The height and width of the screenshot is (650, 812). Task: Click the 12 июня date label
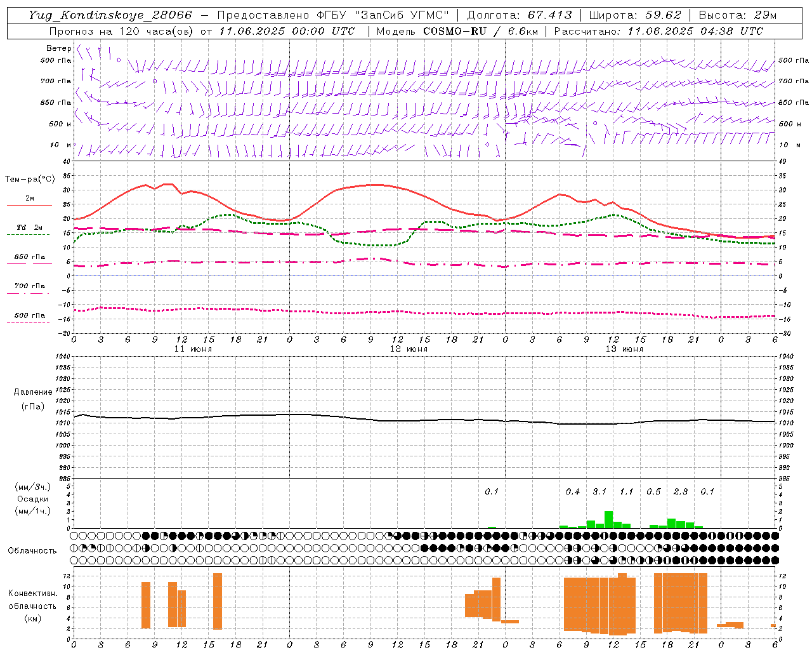pos(409,349)
